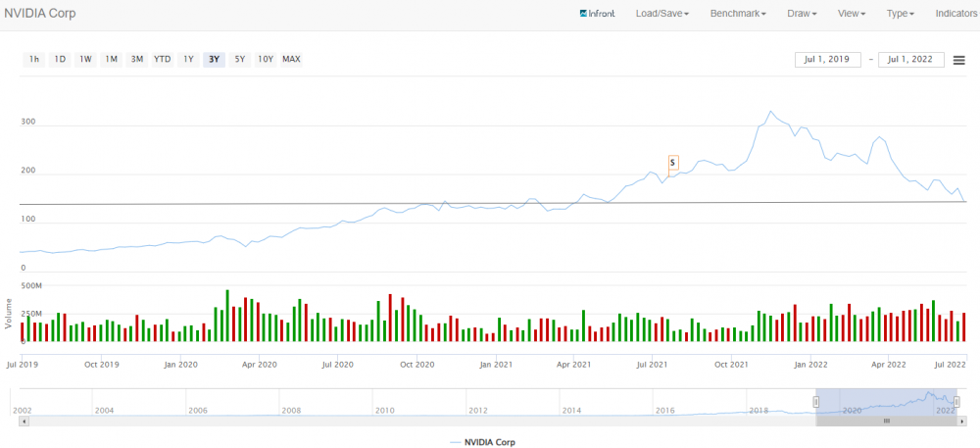Select the 3Y time range
The image size is (980, 448).
pos(214,60)
